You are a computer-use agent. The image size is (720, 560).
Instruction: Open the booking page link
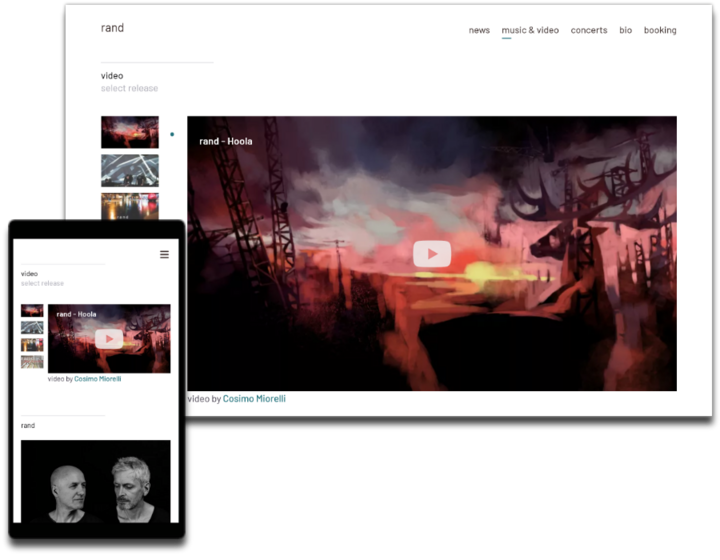660,30
